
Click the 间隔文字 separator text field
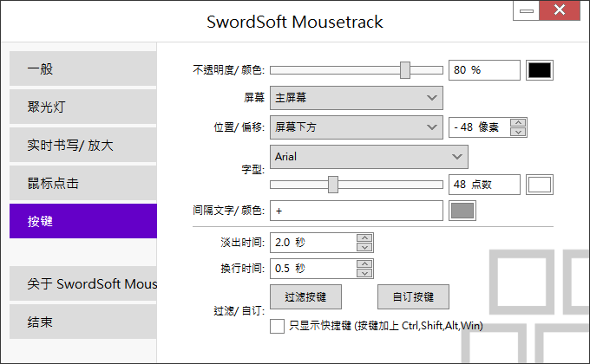pos(357,211)
